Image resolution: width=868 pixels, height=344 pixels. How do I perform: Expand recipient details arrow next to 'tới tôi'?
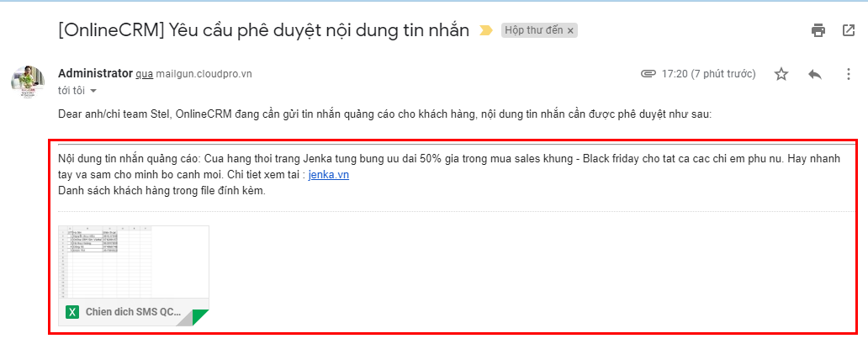click(x=93, y=91)
